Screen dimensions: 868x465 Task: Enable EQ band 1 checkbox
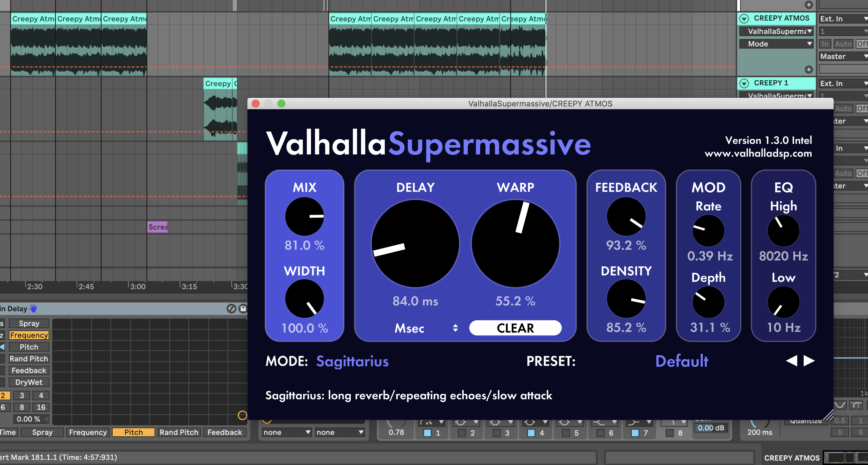[427, 433]
